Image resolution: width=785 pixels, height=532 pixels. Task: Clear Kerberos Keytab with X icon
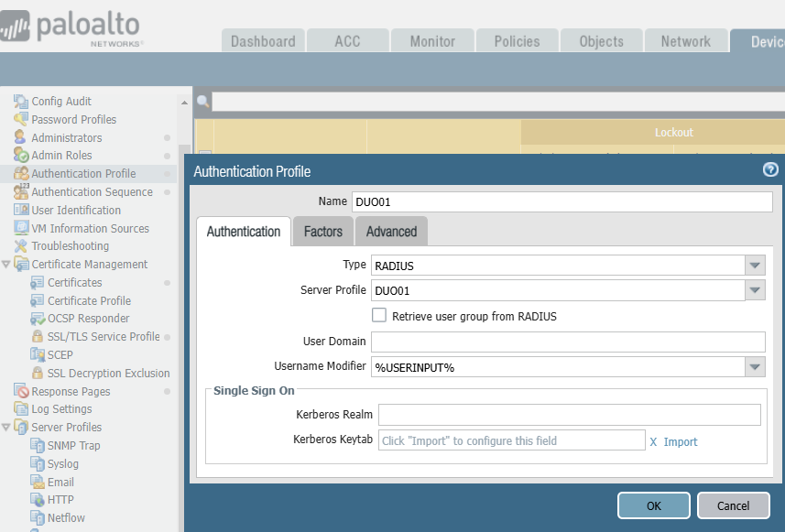(x=653, y=442)
